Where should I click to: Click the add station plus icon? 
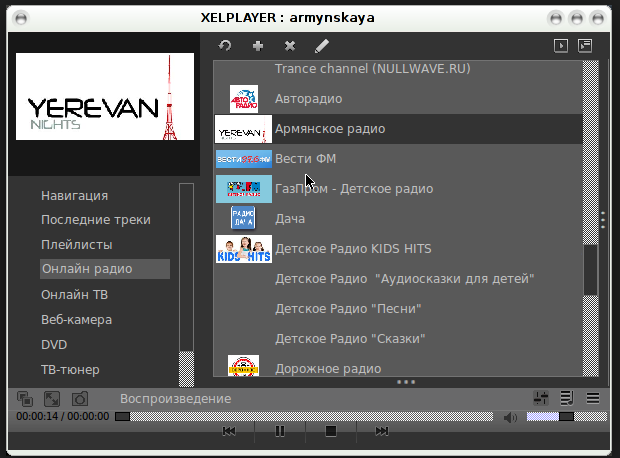(258, 46)
